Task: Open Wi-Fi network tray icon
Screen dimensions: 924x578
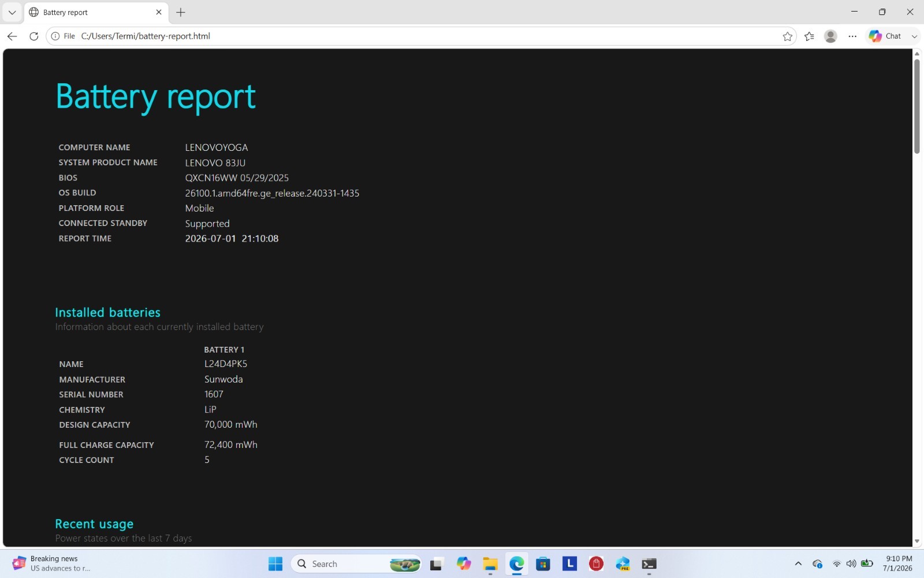Action: click(836, 564)
